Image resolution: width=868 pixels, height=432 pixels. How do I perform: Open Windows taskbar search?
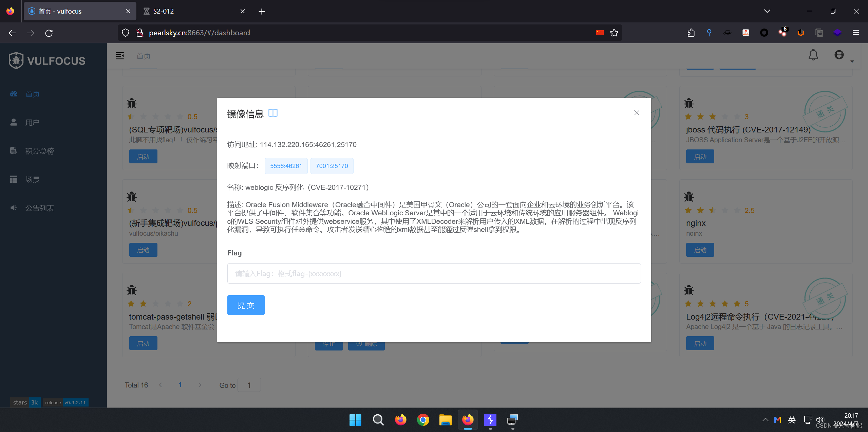[x=378, y=420]
